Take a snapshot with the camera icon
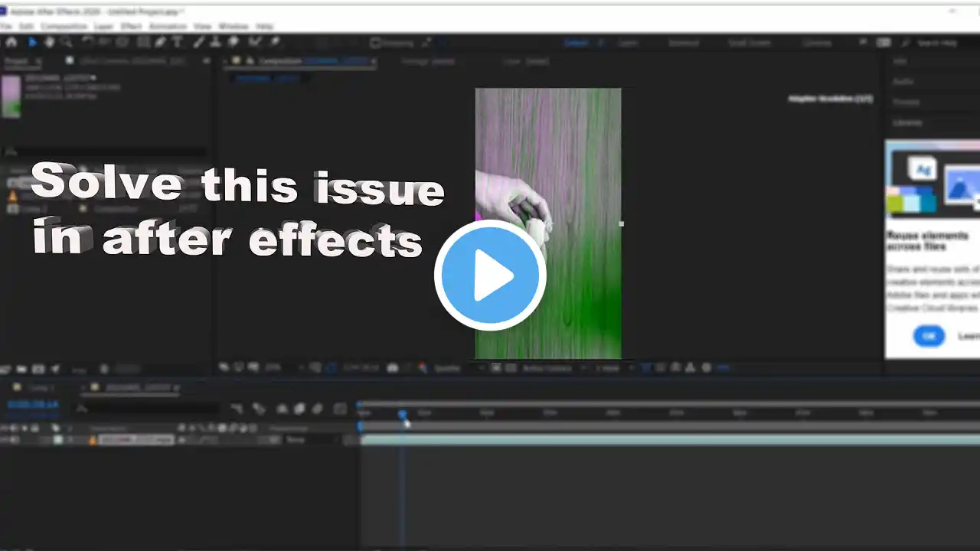Image resolution: width=980 pixels, height=551 pixels. pos(393,368)
